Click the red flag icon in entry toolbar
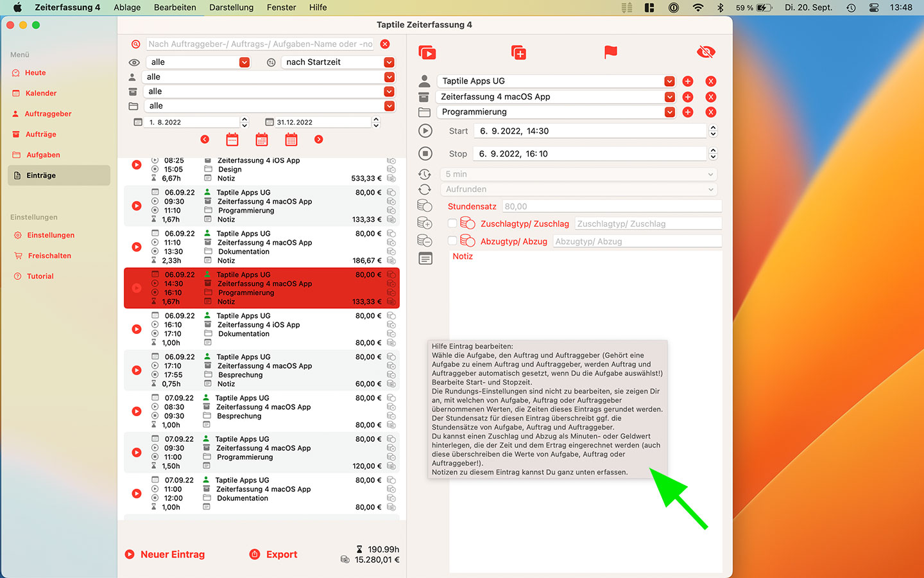Viewport: 924px width, 578px height. click(x=611, y=52)
